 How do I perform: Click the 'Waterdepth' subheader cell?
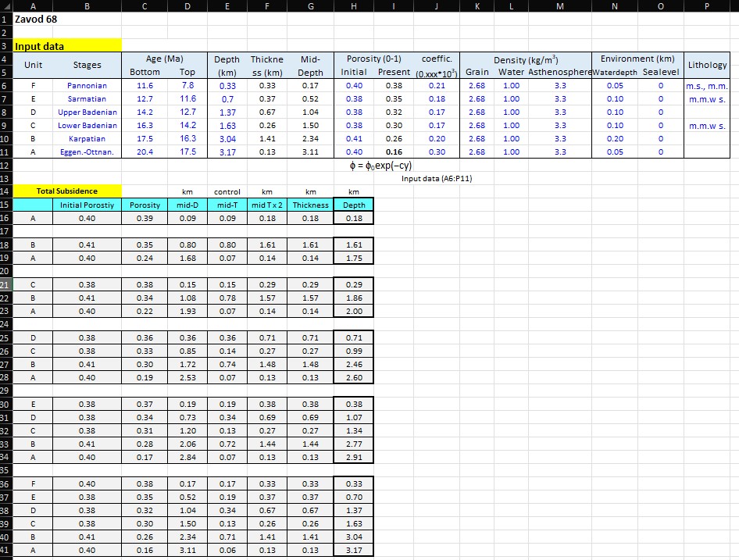[615, 72]
